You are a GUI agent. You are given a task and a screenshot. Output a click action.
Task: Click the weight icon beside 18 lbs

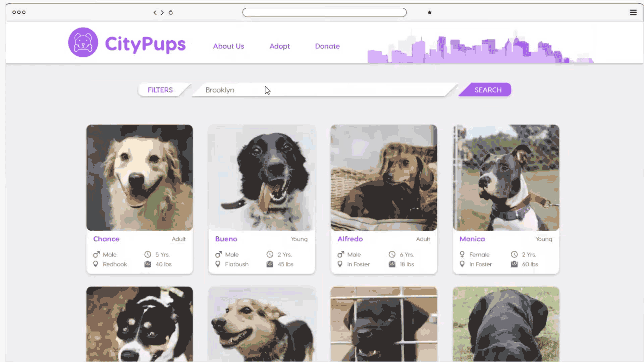pos(392,264)
